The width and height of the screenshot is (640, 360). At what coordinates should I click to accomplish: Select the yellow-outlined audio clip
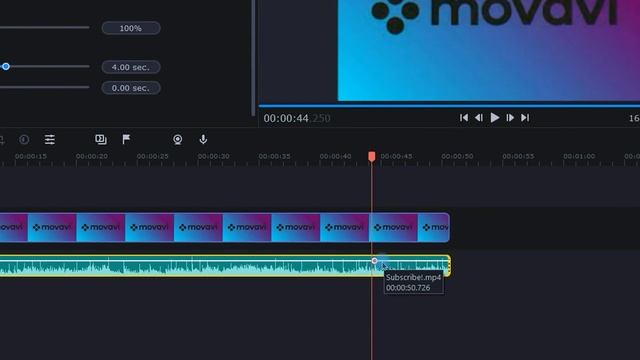(225, 266)
